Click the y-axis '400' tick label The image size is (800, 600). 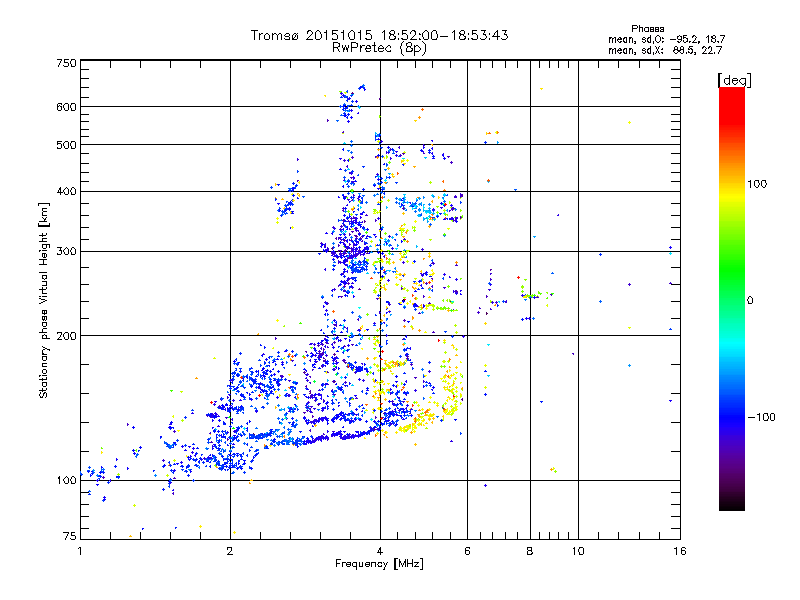coord(66,192)
